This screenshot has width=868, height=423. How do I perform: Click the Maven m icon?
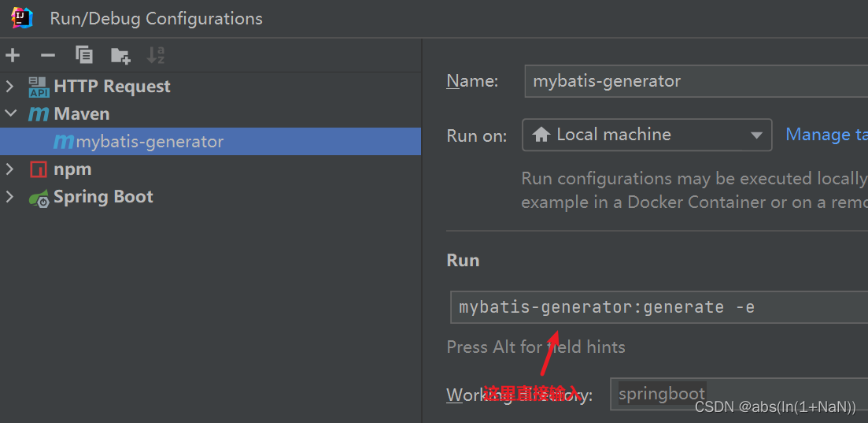pos(39,114)
